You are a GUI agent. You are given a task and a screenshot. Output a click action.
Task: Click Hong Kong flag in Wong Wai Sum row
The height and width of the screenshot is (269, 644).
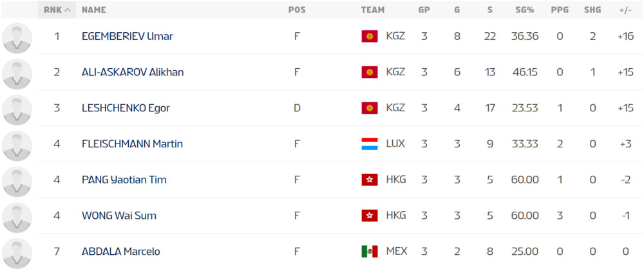369,216
